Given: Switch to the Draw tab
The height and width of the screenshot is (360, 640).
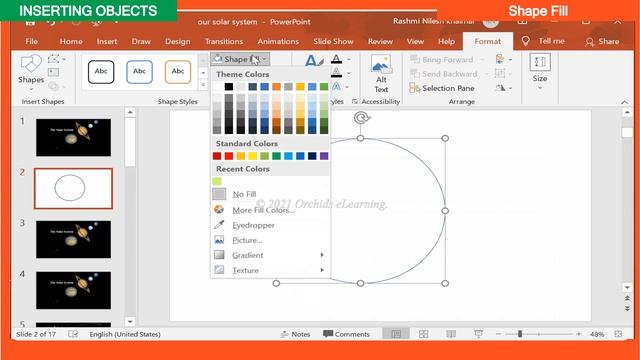Looking at the screenshot, I should point(141,41).
